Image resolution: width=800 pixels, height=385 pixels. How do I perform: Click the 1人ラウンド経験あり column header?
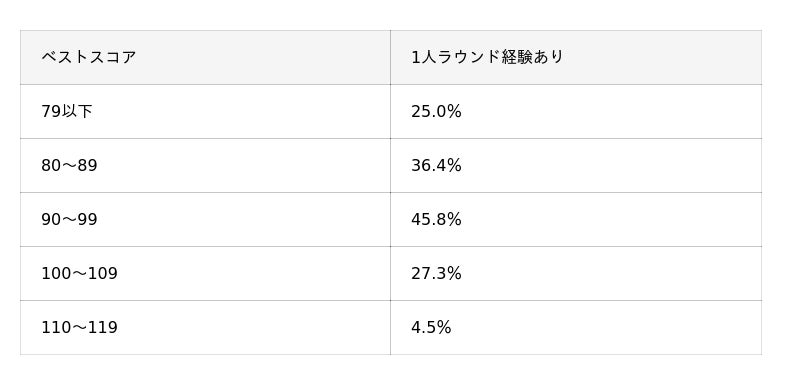(x=576, y=57)
